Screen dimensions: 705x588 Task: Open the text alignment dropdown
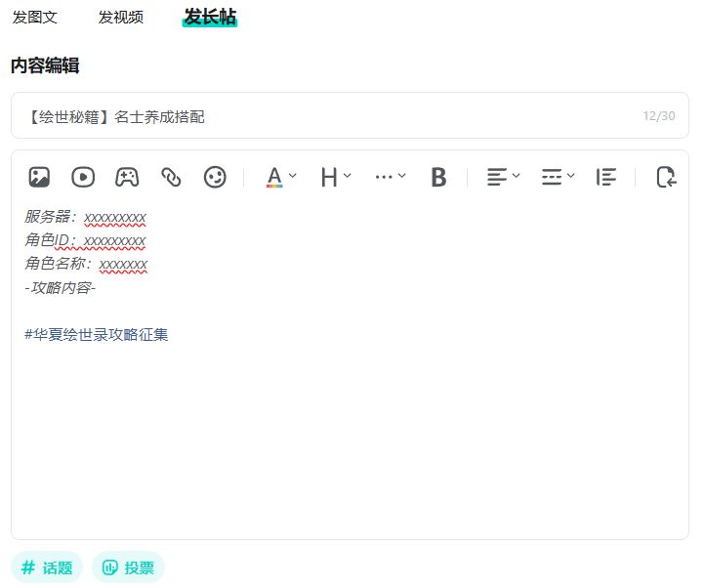coord(503,177)
